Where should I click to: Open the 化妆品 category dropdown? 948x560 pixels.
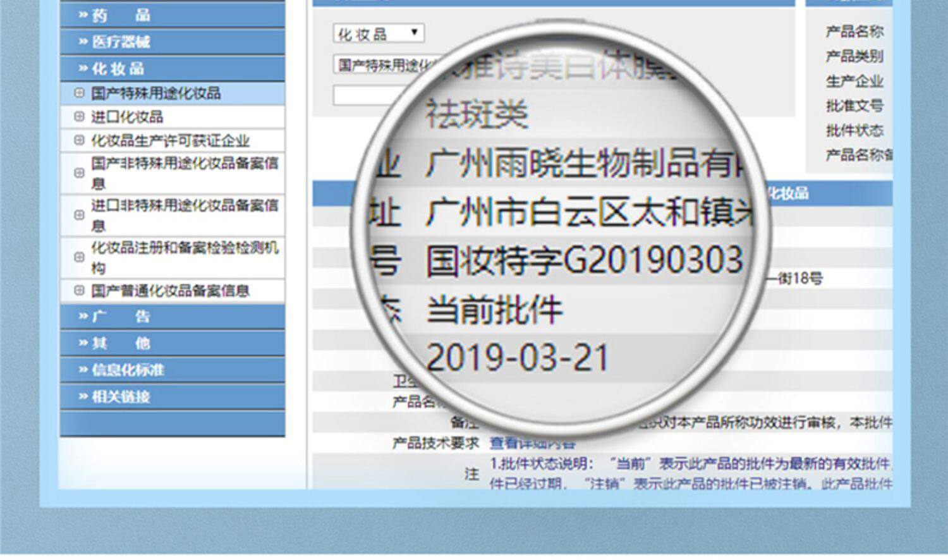click(x=379, y=33)
